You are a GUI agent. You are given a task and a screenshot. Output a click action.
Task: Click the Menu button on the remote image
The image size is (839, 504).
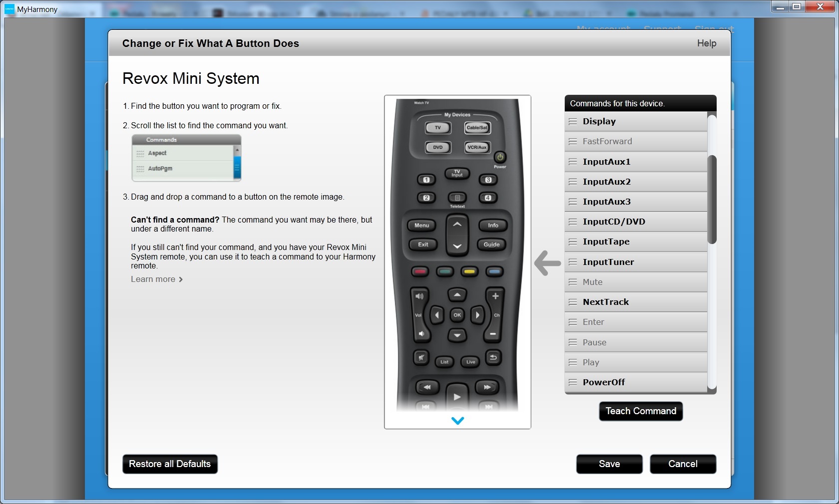pos(421,226)
